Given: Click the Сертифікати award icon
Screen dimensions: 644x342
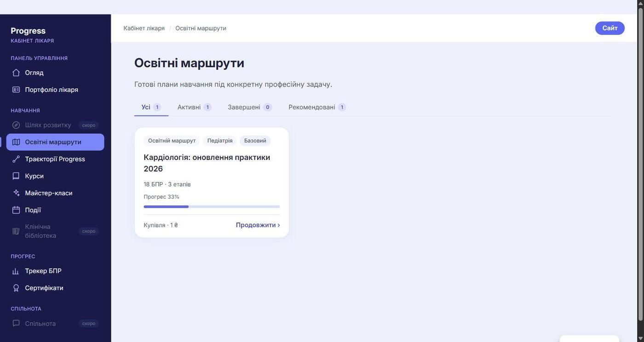Looking at the screenshot, I should 16,288.
